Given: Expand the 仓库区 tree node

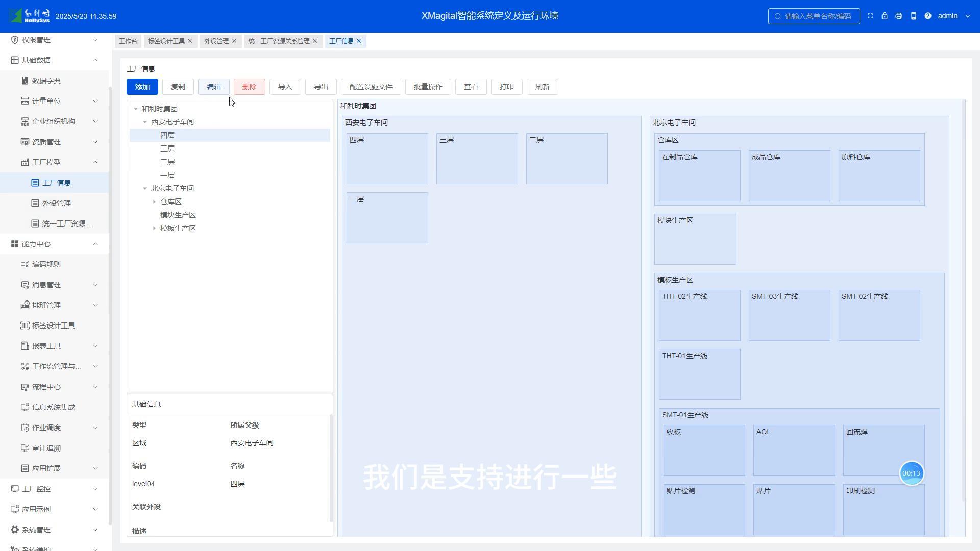Looking at the screenshot, I should point(154,202).
